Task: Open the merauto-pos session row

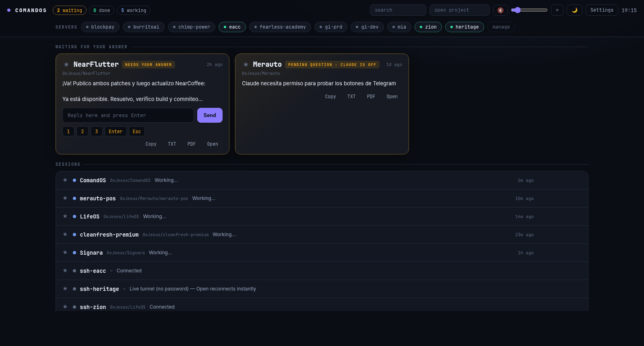Action: tap(322, 198)
